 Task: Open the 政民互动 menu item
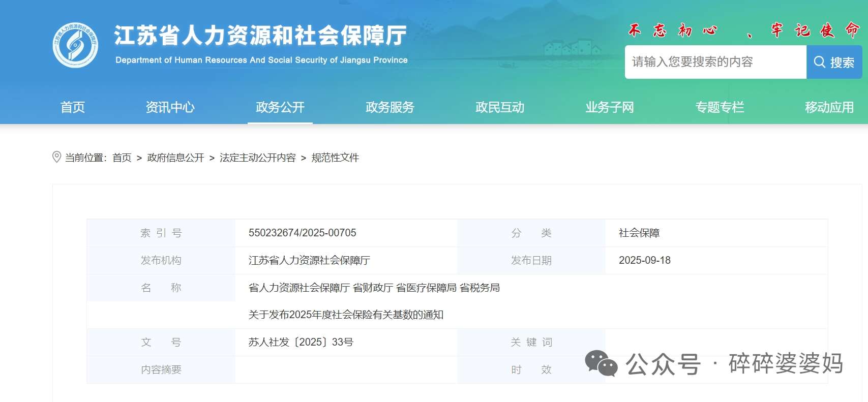[x=499, y=107]
